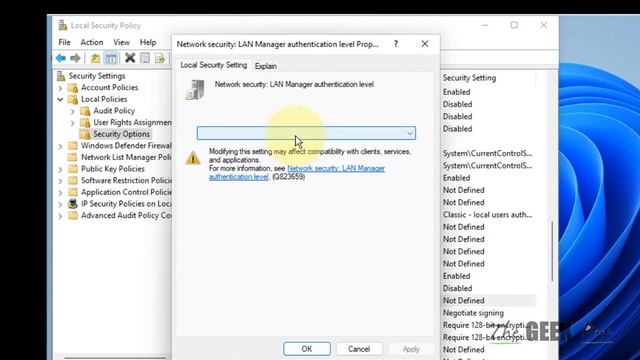
Task: Click the Export List toolbar icon
Action: (160, 58)
